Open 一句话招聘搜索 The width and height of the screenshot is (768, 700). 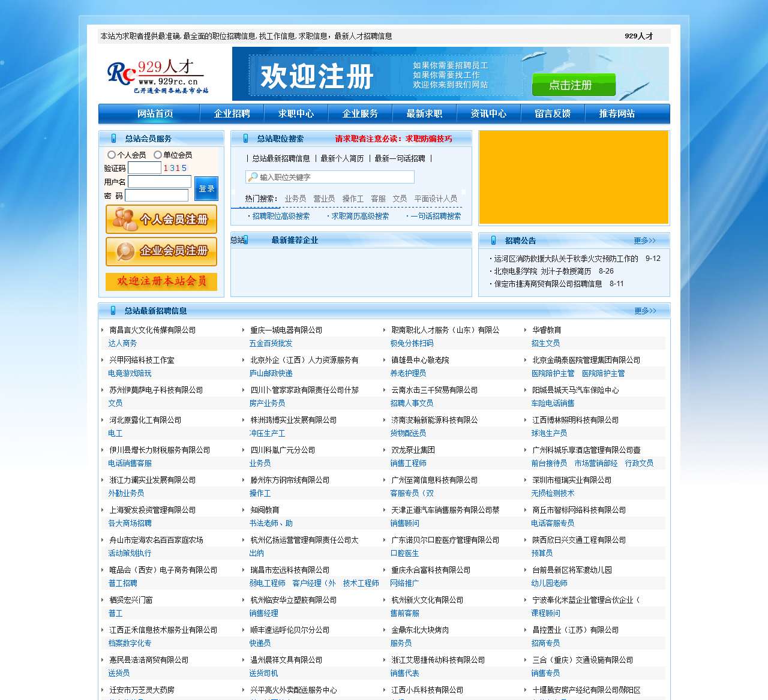coord(436,216)
